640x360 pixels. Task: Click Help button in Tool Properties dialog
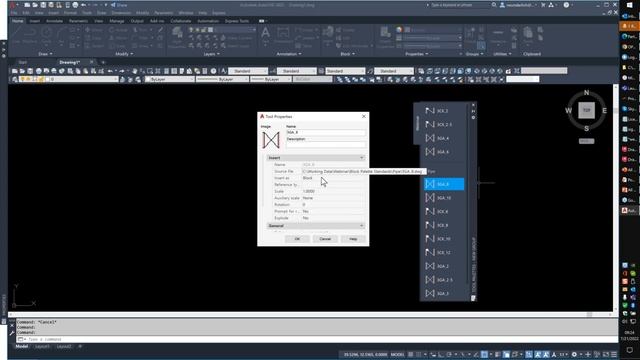pos(353,239)
